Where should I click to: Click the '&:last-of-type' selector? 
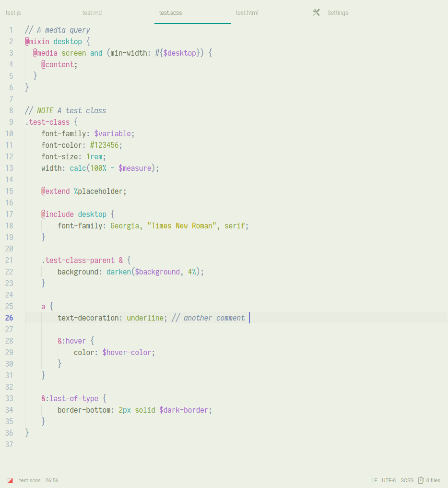click(x=70, y=398)
